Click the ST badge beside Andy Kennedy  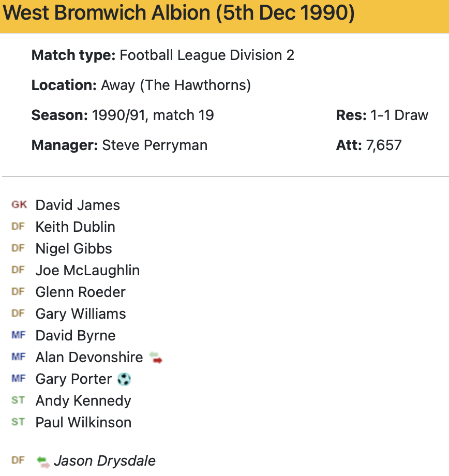tap(18, 400)
